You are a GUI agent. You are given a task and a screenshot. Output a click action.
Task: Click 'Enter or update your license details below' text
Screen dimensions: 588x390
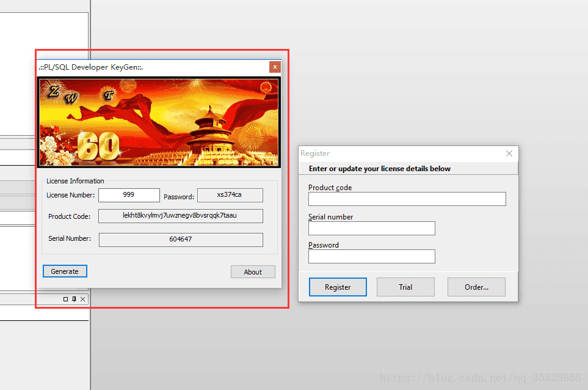[380, 169]
